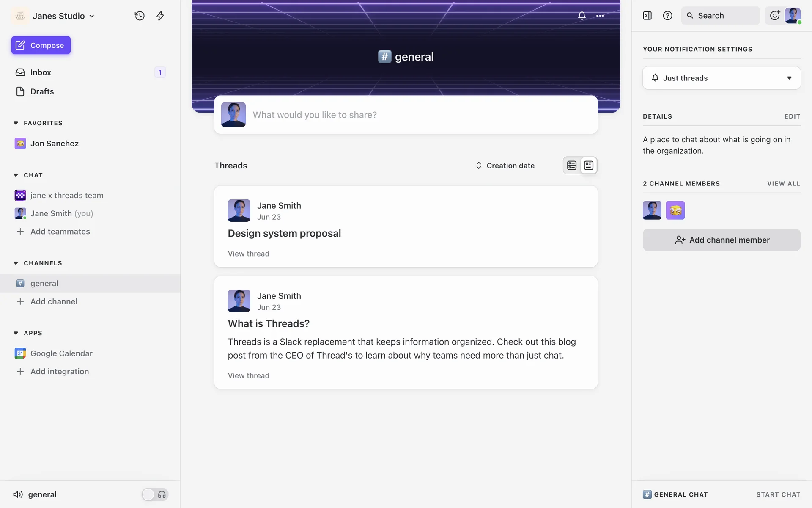This screenshot has height=508, width=812.
Task: Click the Compose button
Action: tap(41, 45)
